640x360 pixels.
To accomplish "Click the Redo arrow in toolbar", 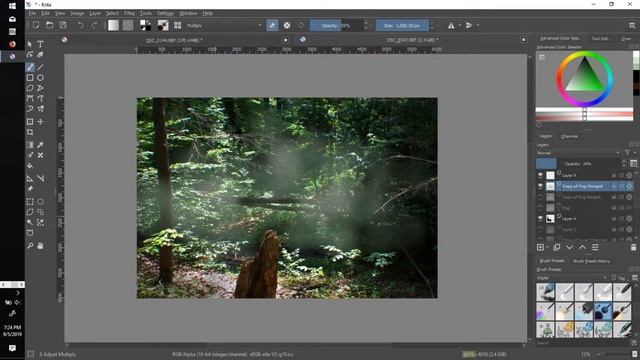I will (x=94, y=25).
